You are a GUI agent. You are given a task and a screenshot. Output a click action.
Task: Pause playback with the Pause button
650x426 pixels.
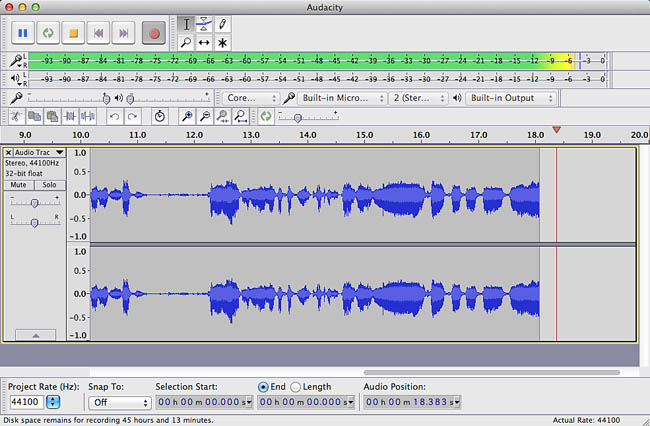23,33
